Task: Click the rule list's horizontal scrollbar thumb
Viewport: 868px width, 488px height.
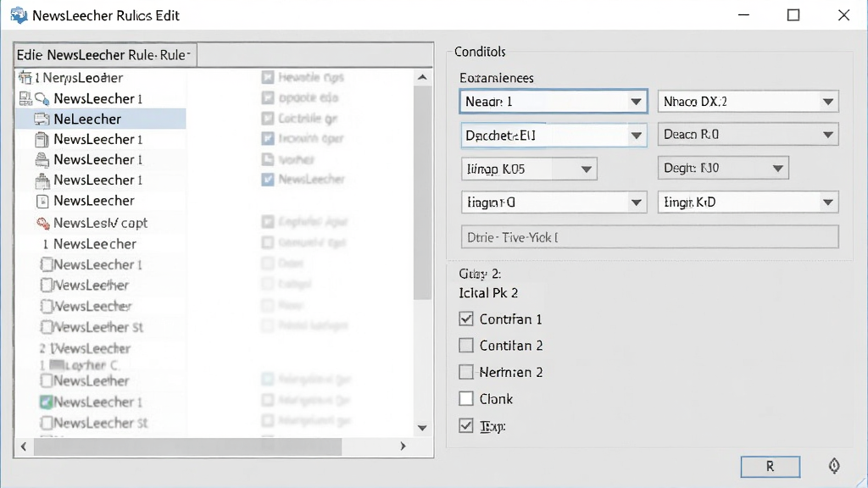Action: [x=187, y=446]
